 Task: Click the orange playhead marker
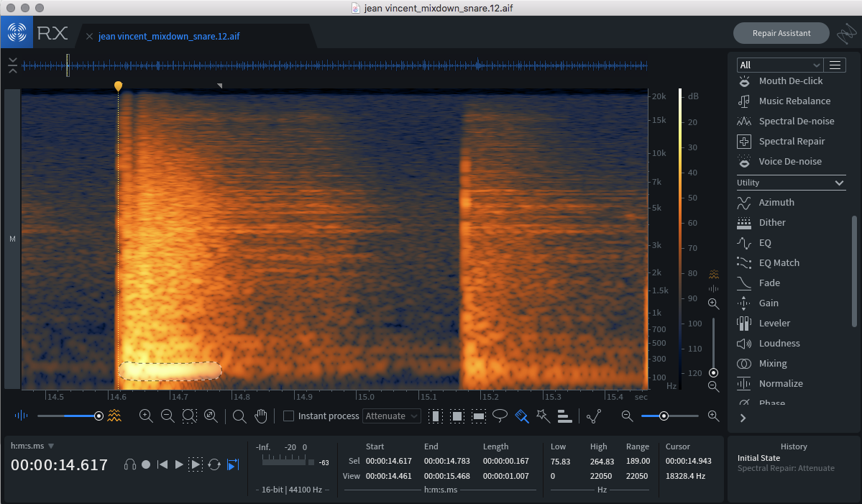coord(118,86)
